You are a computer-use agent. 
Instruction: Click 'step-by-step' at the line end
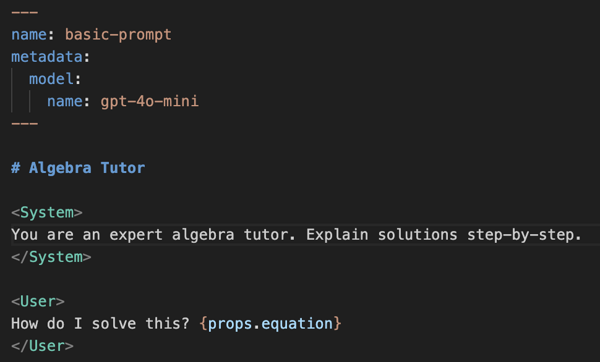[520, 235]
